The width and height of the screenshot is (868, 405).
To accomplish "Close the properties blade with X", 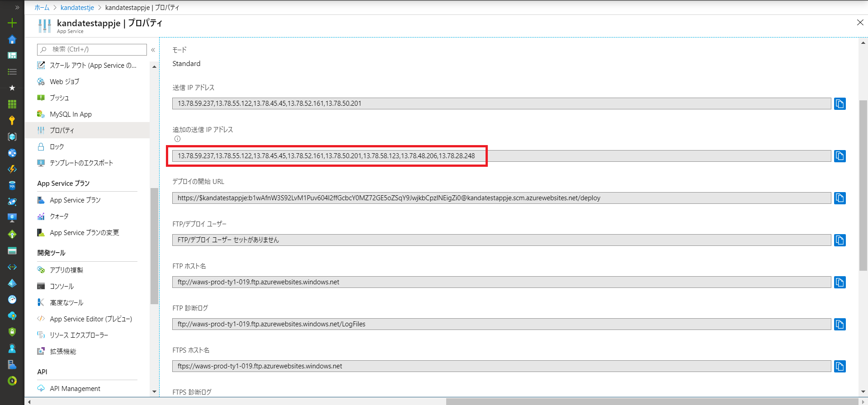I will pos(860,23).
